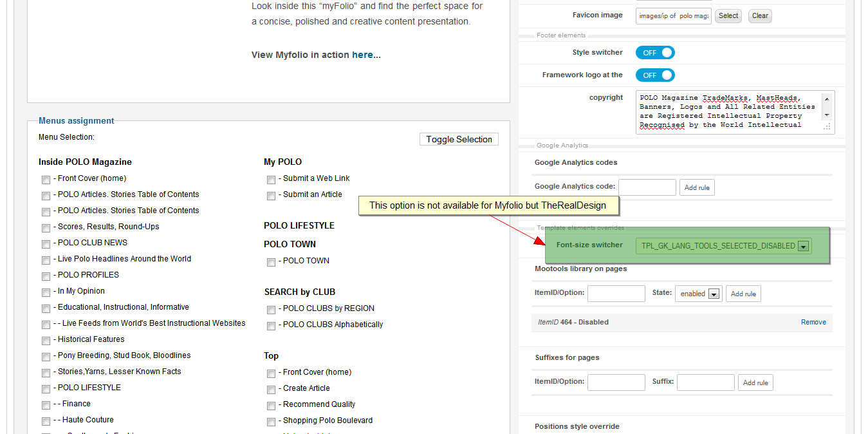Screen dimensions: 868x434
Task: Enable the POLO CLUBS by REGION checkbox
Action: 271,310
